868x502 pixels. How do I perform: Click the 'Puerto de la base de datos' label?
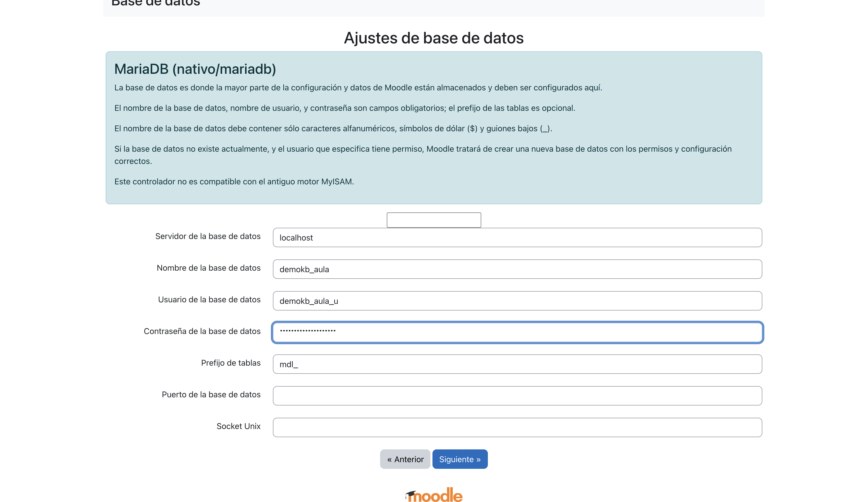211,395
